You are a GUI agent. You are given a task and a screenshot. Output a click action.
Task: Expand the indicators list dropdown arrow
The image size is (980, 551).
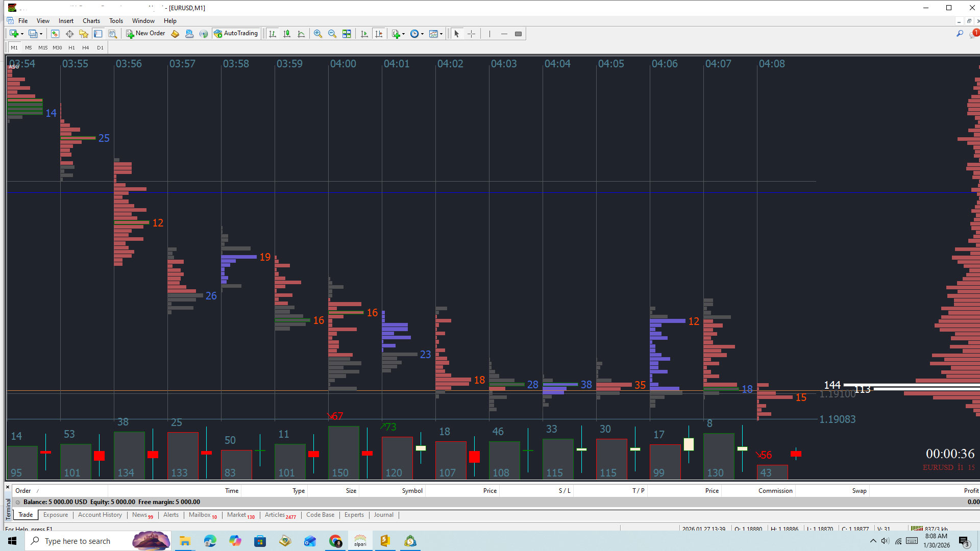[404, 34]
